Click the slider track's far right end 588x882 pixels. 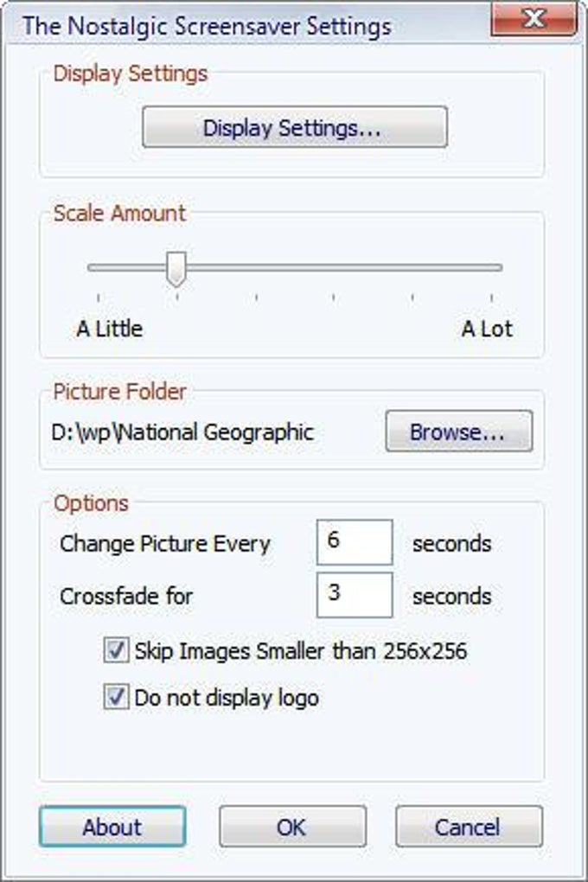click(498, 268)
